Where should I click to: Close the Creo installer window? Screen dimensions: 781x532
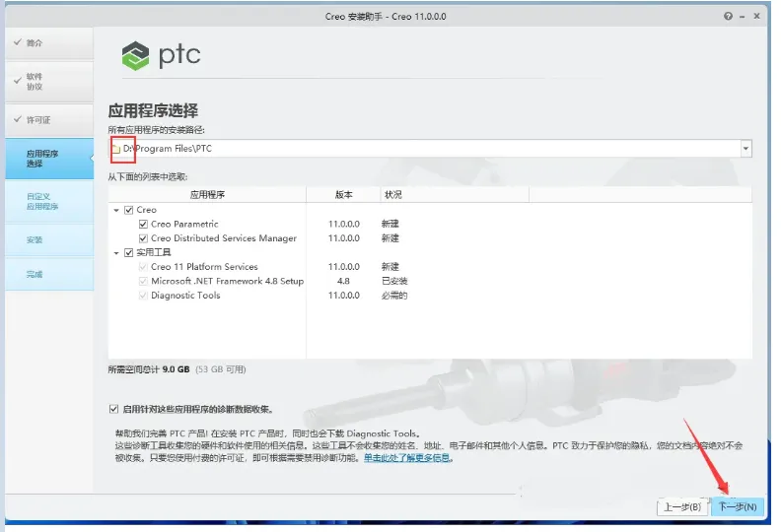756,16
